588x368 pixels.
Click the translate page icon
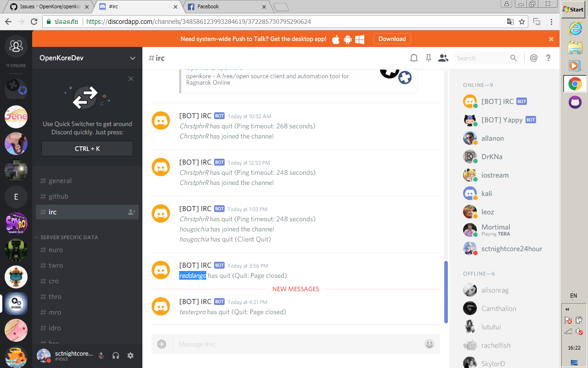[510, 22]
